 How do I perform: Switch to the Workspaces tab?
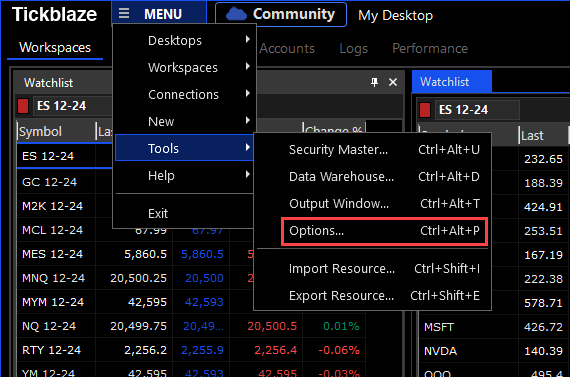pos(55,48)
